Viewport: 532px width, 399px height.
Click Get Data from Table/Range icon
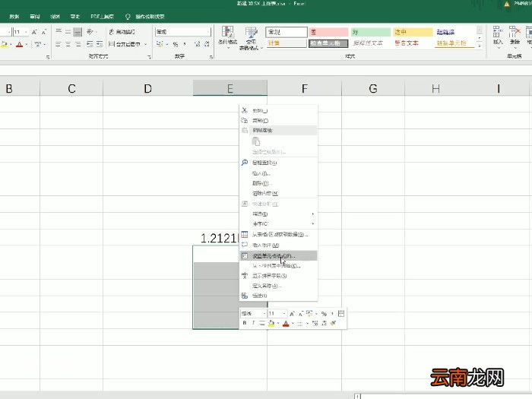tap(244, 234)
